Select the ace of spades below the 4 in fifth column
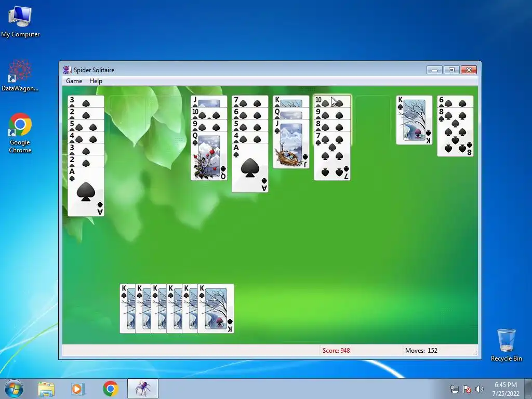 pyautogui.click(x=250, y=168)
